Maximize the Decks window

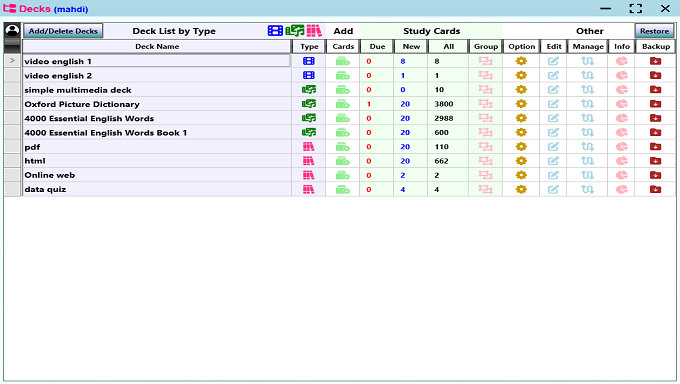tap(635, 8)
